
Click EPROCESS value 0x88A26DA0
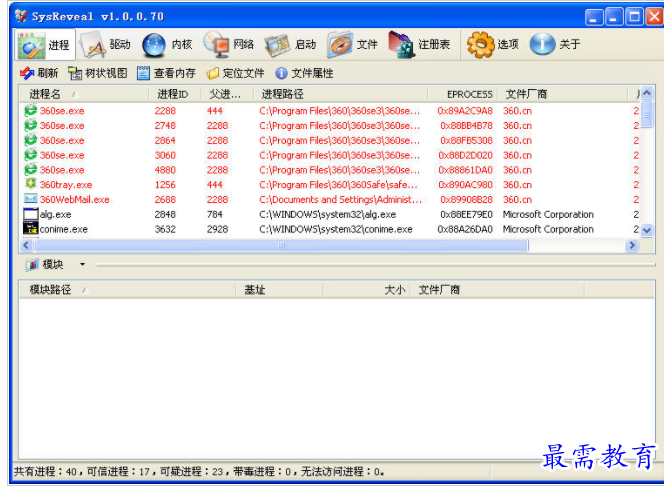point(465,230)
